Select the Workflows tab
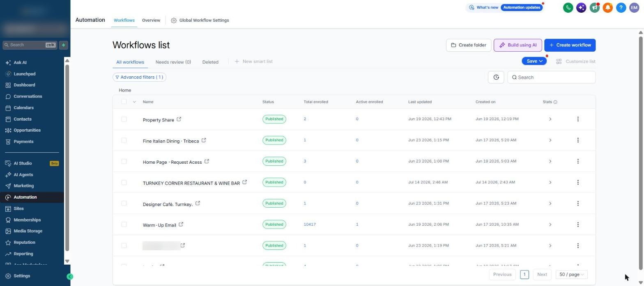Viewport: 644px width, 286px height. [124, 20]
